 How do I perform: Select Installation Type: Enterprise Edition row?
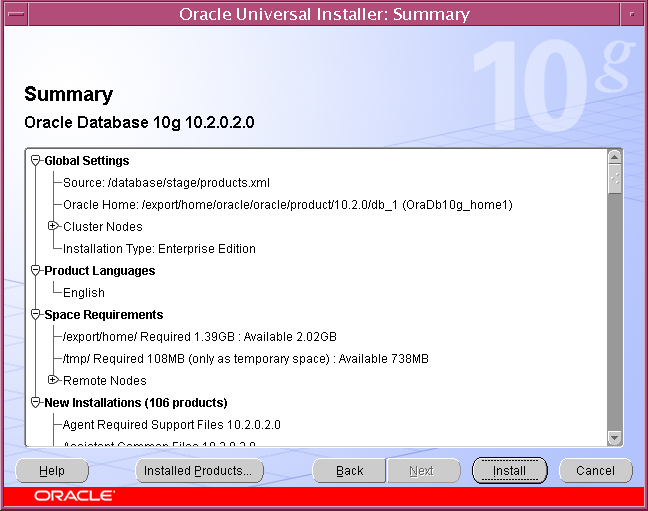tap(159, 248)
